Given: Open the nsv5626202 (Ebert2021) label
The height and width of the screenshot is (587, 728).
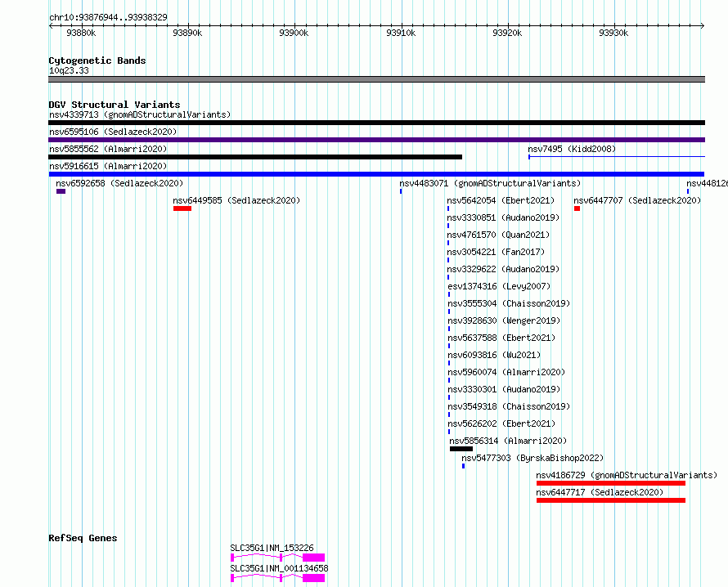Looking at the screenshot, I should point(501,423).
